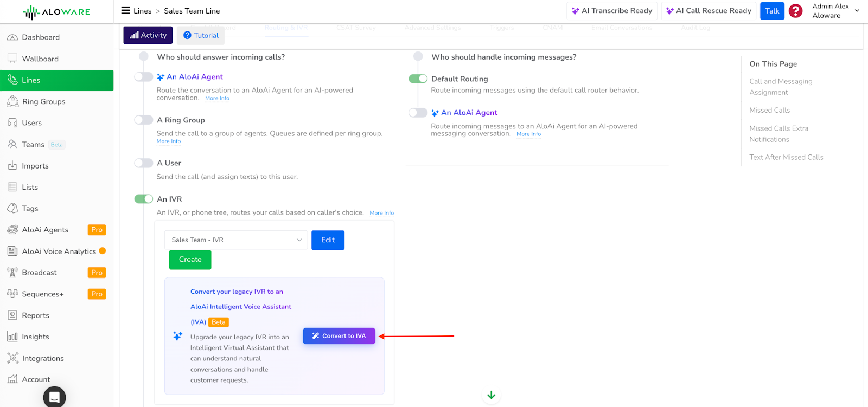Viewport: 868px width, 407px height.
Task: Jump to Call and Messaging Assignment section
Action: point(781,87)
